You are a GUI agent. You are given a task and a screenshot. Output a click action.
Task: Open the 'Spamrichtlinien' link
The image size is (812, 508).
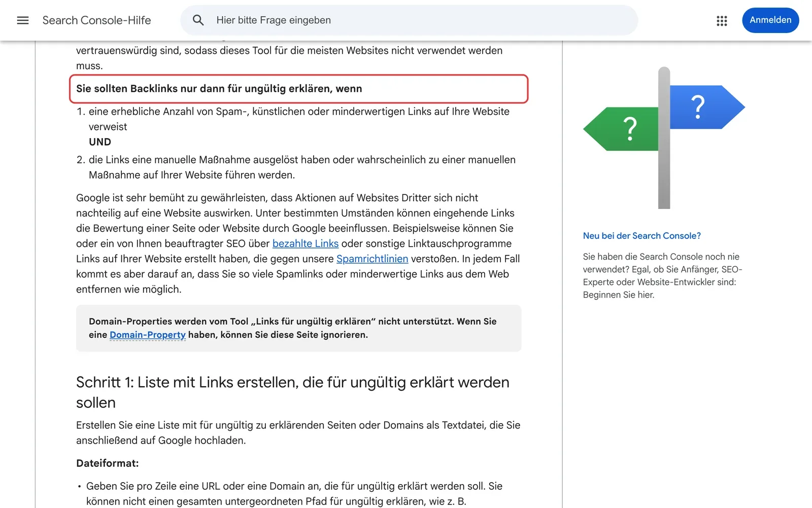(x=372, y=259)
